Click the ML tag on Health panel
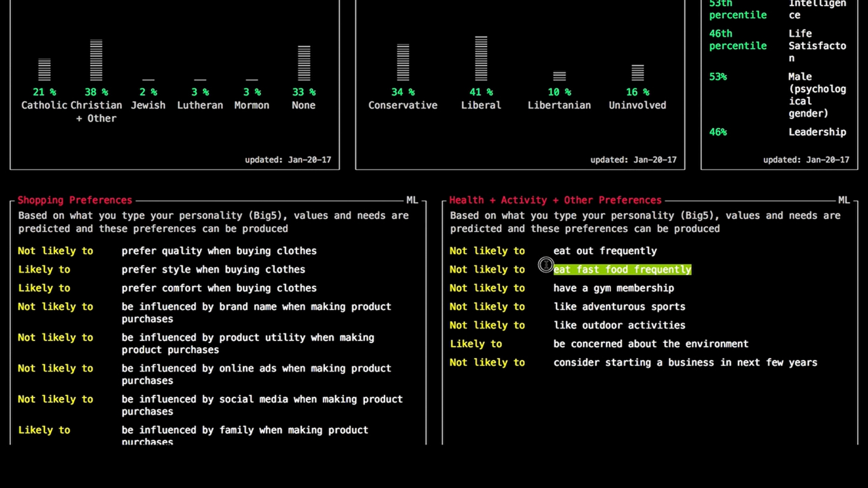The width and height of the screenshot is (868, 488). (x=844, y=200)
